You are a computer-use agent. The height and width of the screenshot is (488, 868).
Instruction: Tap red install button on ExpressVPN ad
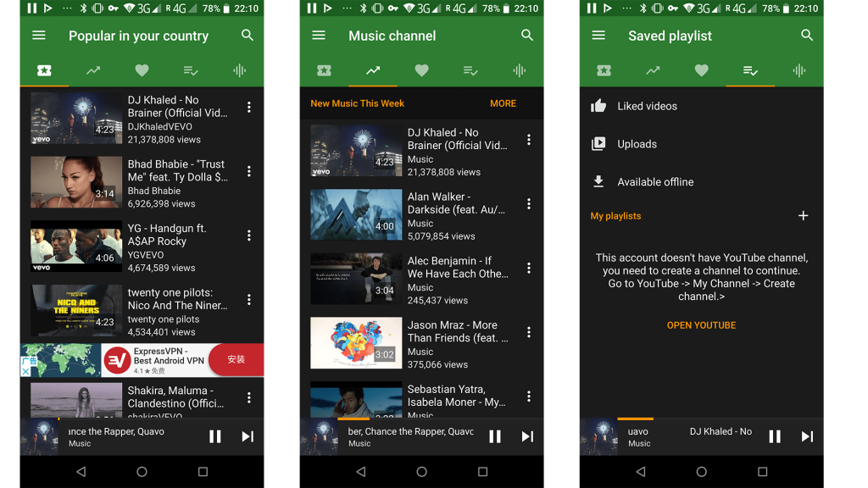[236, 360]
